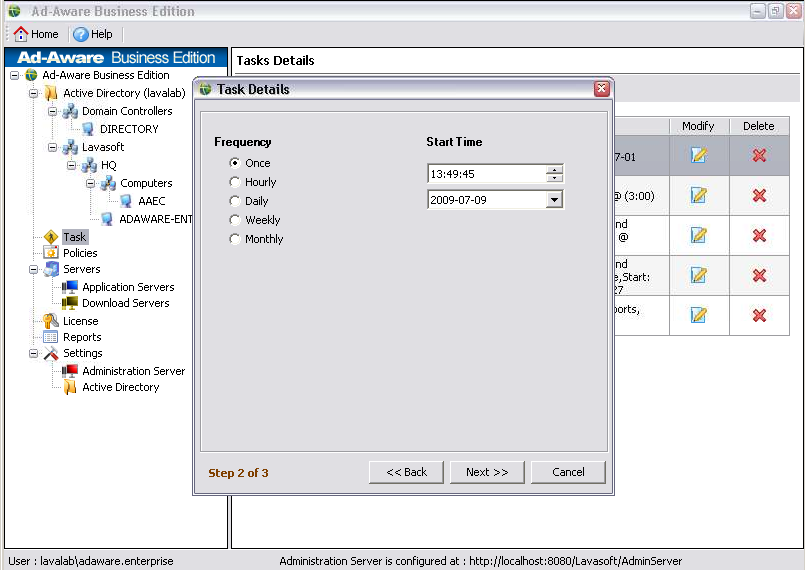Click Delete red X in the (3:00) row
The image size is (805, 570).
tap(759, 195)
